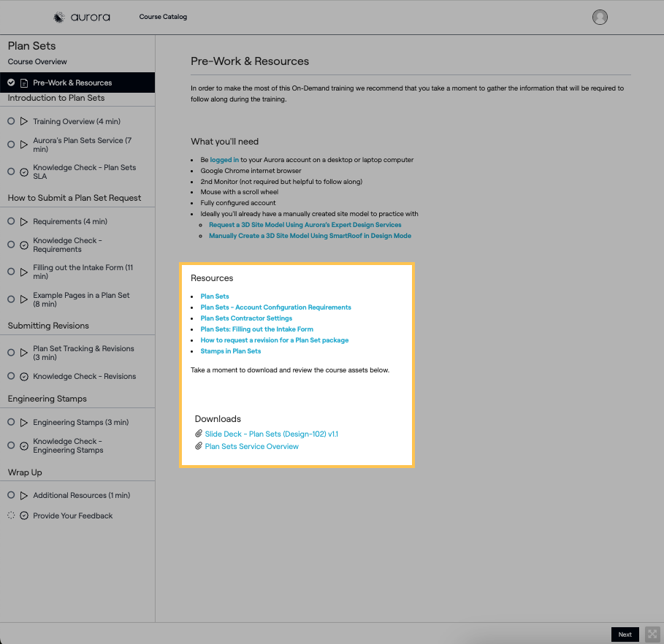This screenshot has height=644, width=664.
Task: Select Training Overview (4 min) lesson
Action: (77, 121)
